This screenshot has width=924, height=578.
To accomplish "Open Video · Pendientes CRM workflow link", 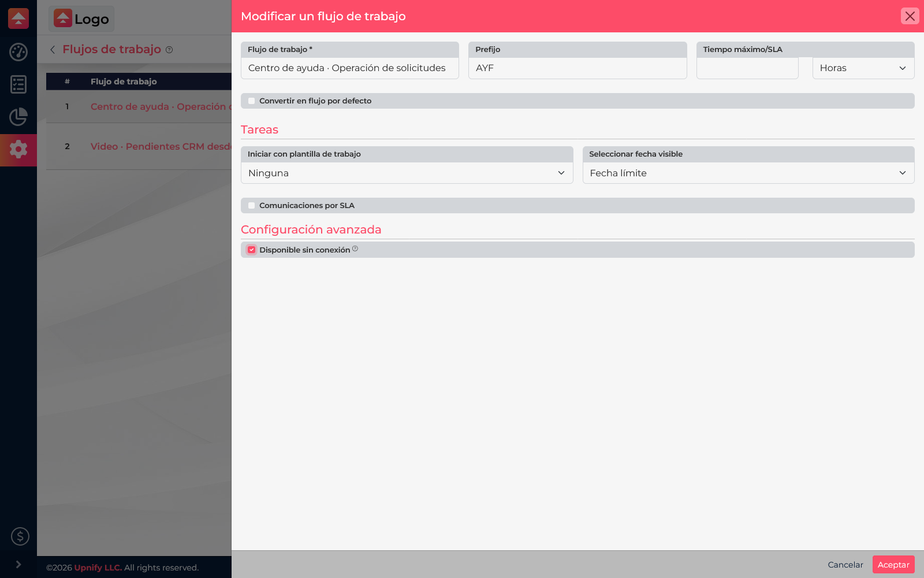I will coord(161,146).
